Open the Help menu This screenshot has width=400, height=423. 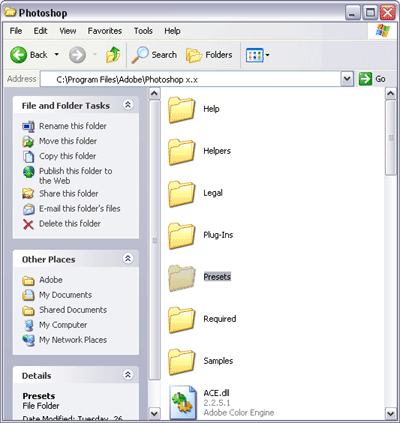click(x=172, y=31)
